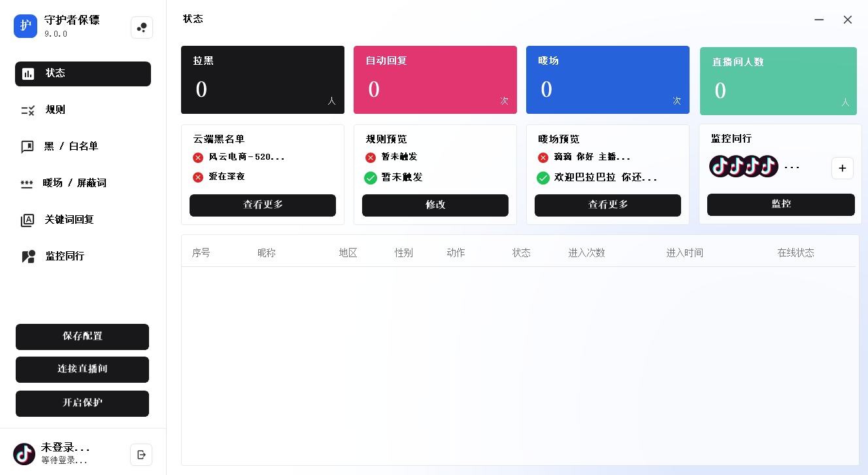Toggle the green check beside 暂未触发
Viewport: 868px width, 475px height.
[x=371, y=177]
